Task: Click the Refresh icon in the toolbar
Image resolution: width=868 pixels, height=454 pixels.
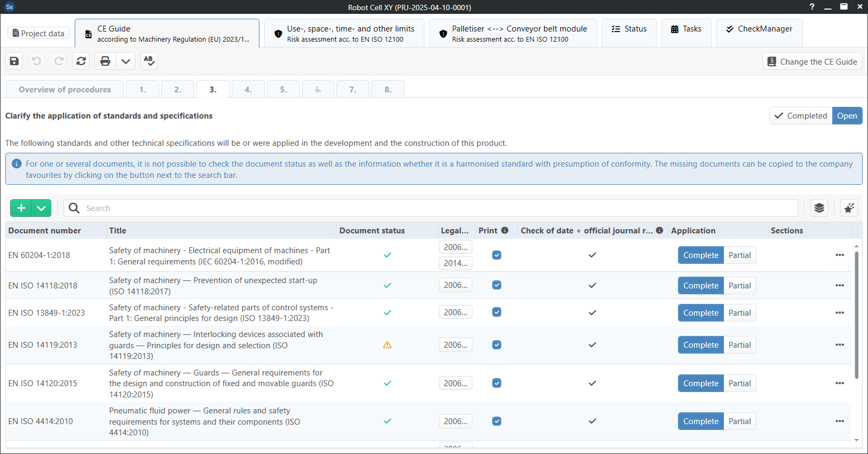Action: click(x=81, y=61)
